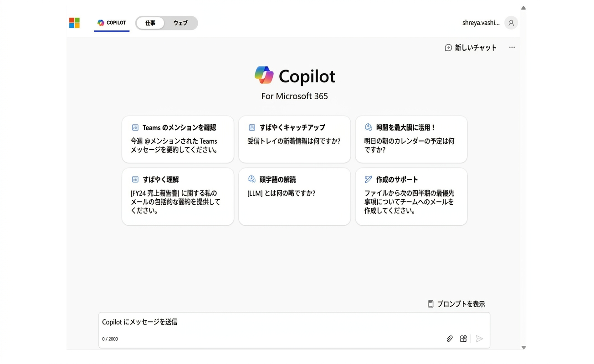Viewport: 594px width, 364px height.
Task: Click the すばやくキャッチアップ card icon
Action: tap(252, 127)
